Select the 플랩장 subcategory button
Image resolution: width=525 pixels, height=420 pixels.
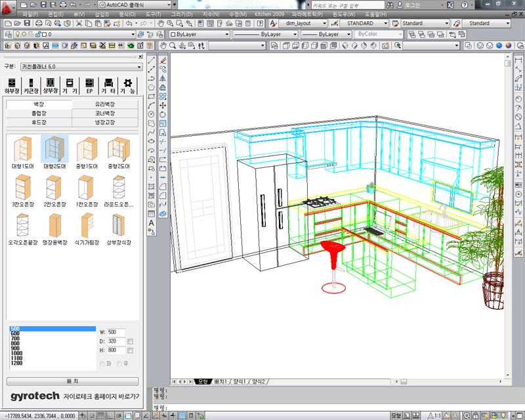39,114
